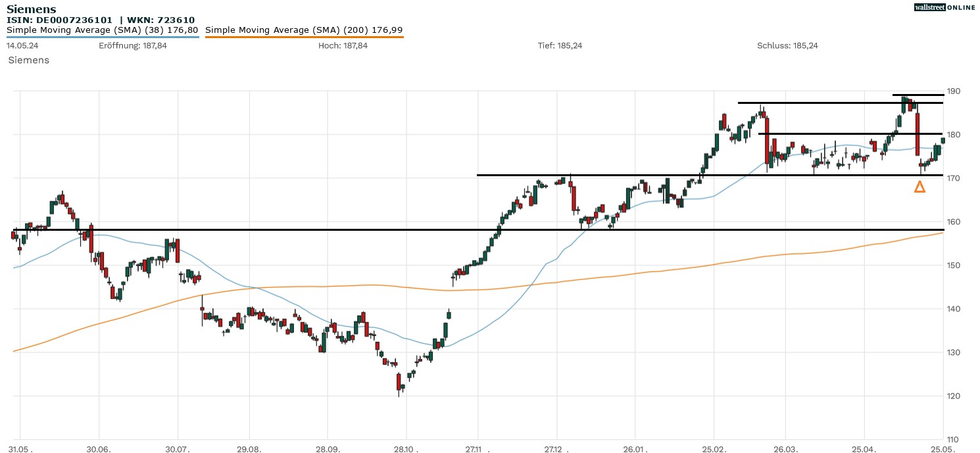Click the Tief: 185,24 value

(x=560, y=46)
